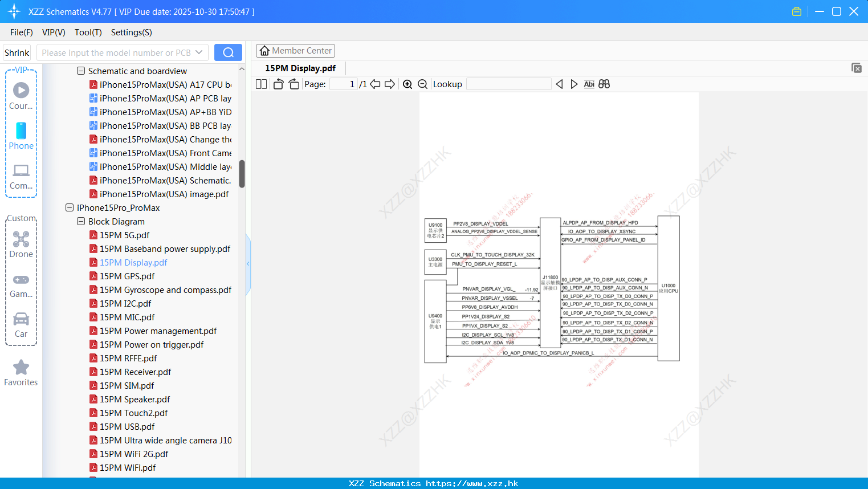Click the binoculars search icon
This screenshot has width=868, height=489.
pyautogui.click(x=604, y=84)
